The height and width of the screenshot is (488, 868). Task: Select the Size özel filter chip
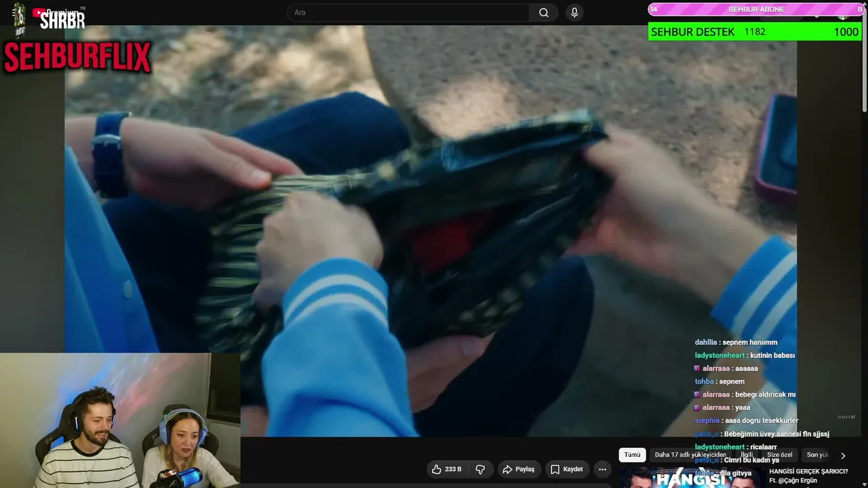click(780, 455)
